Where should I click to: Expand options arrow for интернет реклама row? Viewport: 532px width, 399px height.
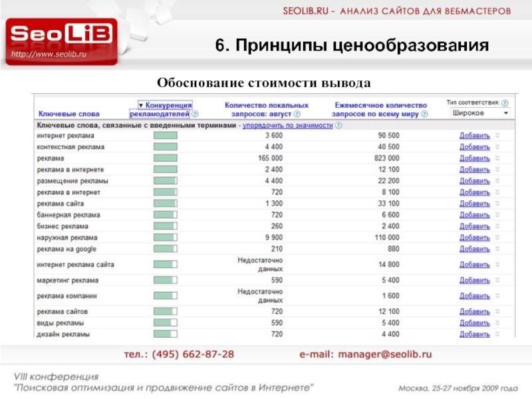[x=497, y=136]
